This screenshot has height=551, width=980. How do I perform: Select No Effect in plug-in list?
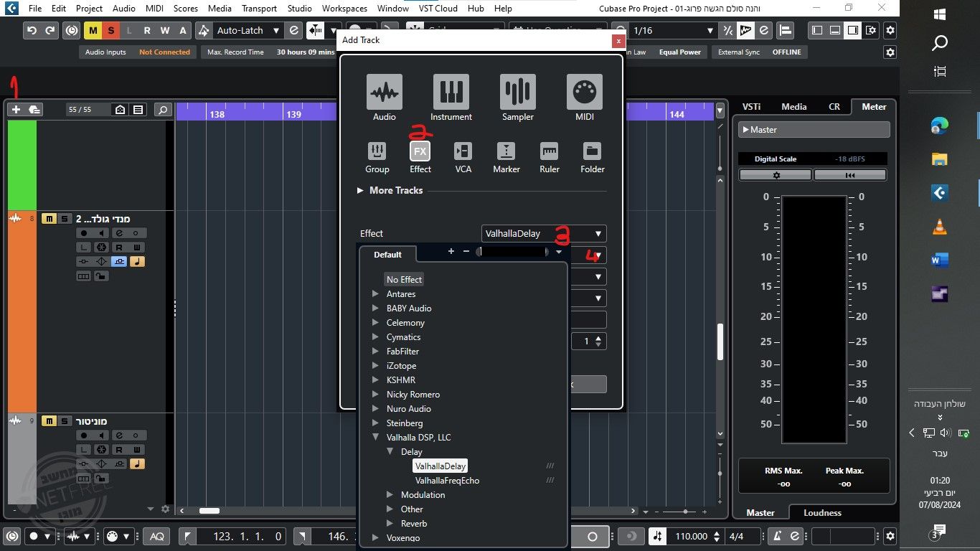404,280
